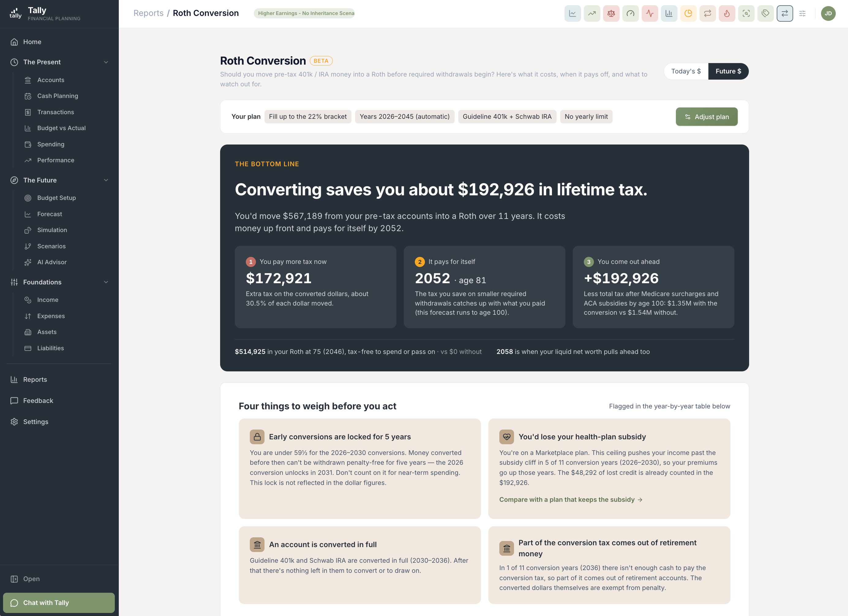Open the pie chart report icon
This screenshot has width=848, height=616.
[688, 13]
